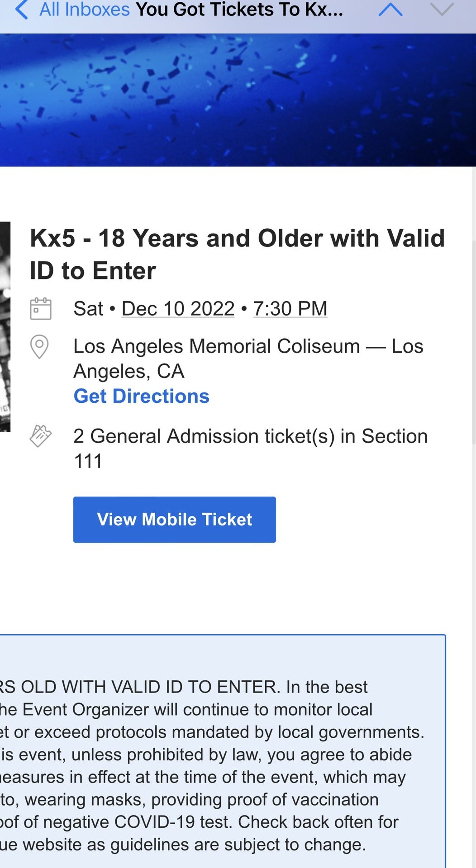Click the 2 General Admission tickets text
The width and height of the screenshot is (476, 868).
(251, 448)
